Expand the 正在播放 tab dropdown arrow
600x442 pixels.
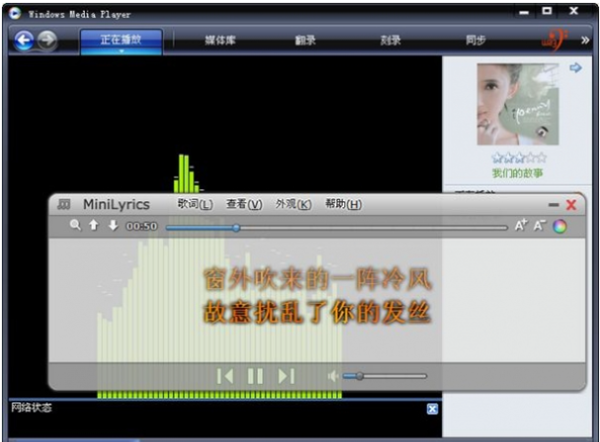coord(120,51)
